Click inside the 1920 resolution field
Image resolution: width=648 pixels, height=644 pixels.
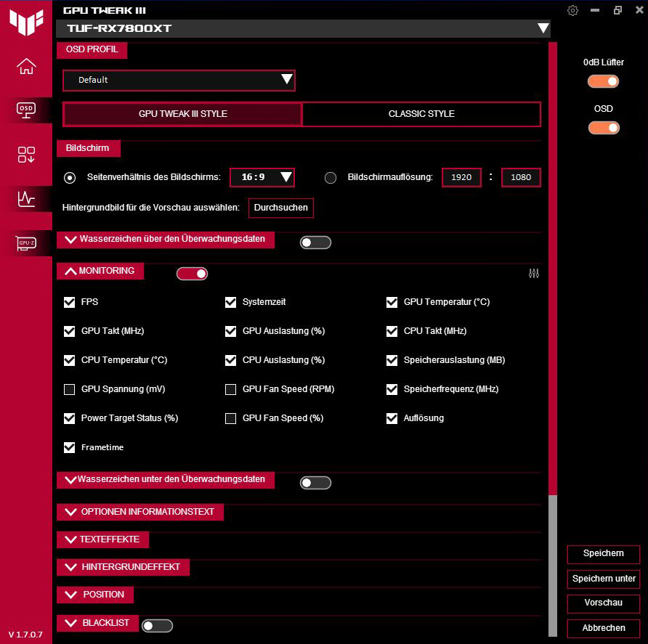[461, 177]
